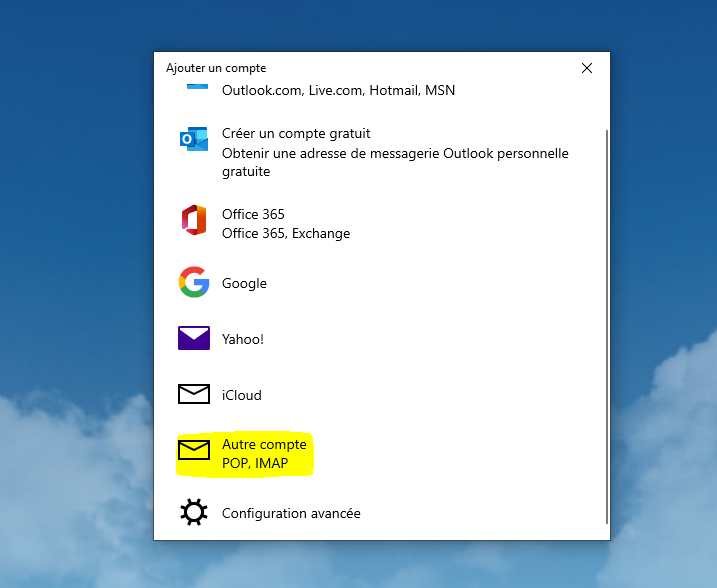717x588 pixels.
Task: Click the dialog's vertical scrollbar
Action: click(x=607, y=326)
